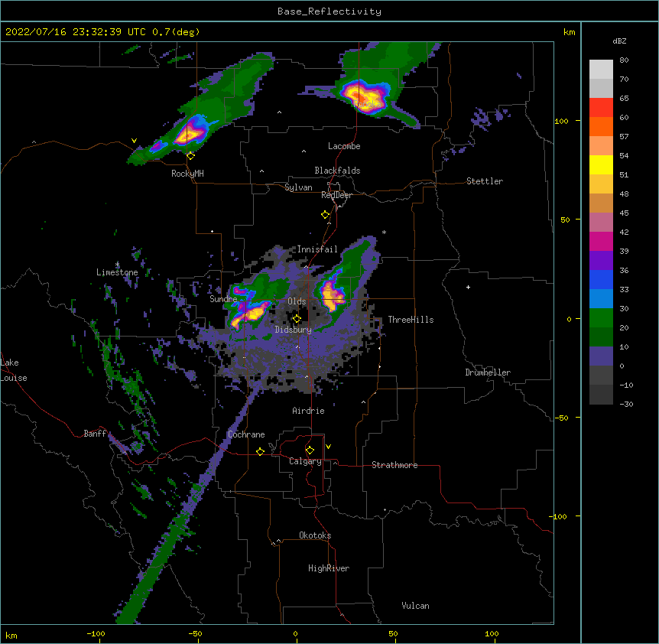Viewport: 659px width, 644px height.
Task: Select the orange 57-60 dBZ legend swatch
Action: pyautogui.click(x=601, y=126)
